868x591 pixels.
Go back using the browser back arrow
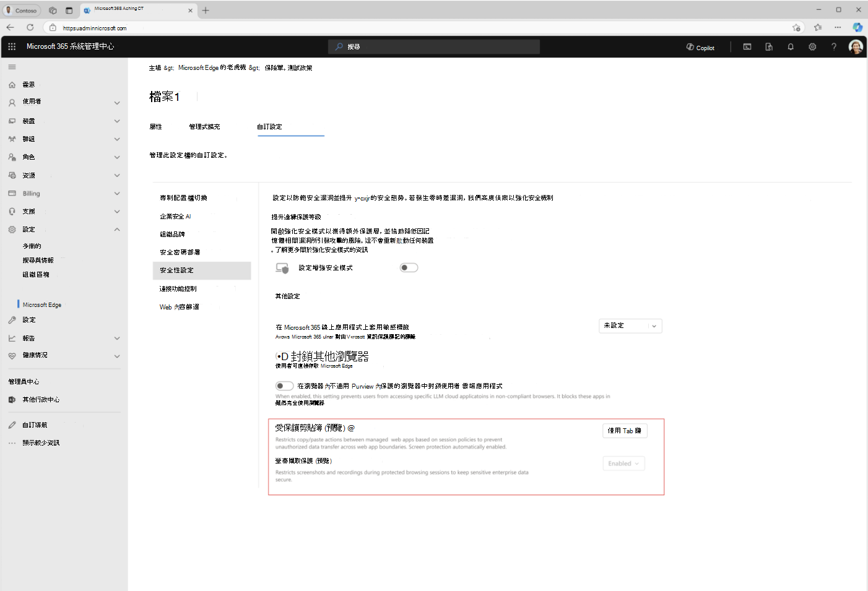pyautogui.click(x=10, y=27)
